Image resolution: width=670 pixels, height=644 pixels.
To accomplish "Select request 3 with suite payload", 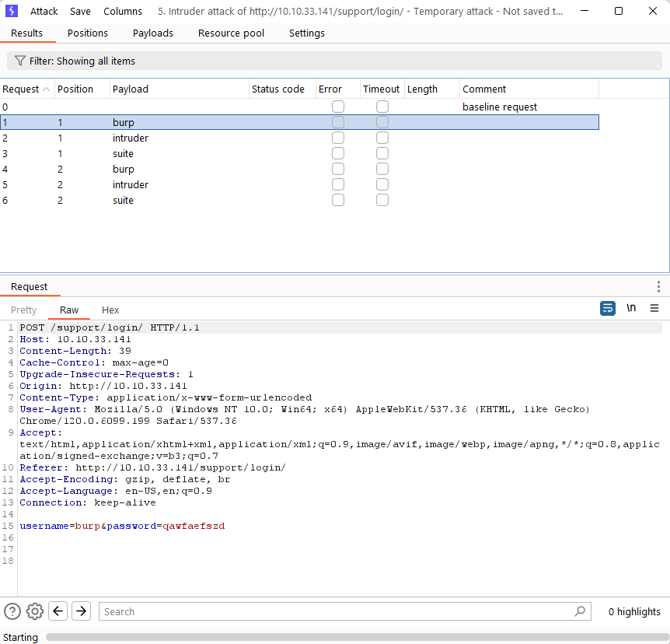I will [299, 153].
